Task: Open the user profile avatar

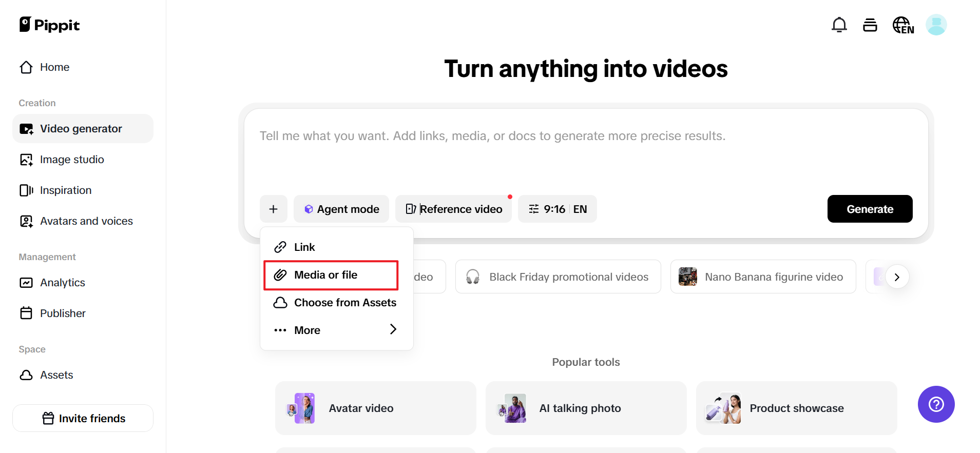Action: click(936, 25)
